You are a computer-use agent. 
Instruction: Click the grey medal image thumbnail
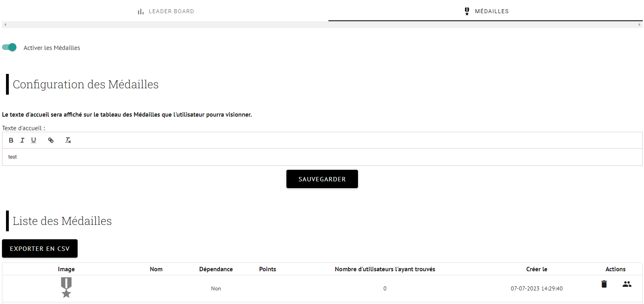tap(66, 288)
